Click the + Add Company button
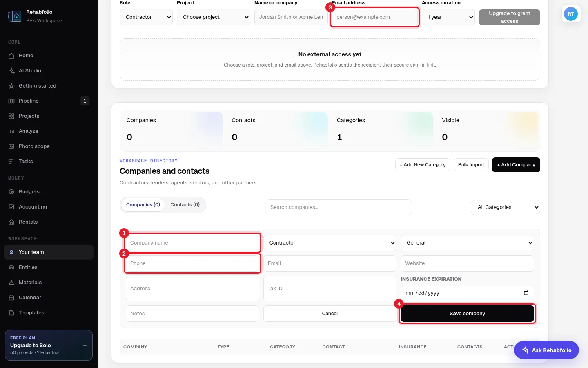This screenshot has height=368, width=588. pyautogui.click(x=516, y=165)
